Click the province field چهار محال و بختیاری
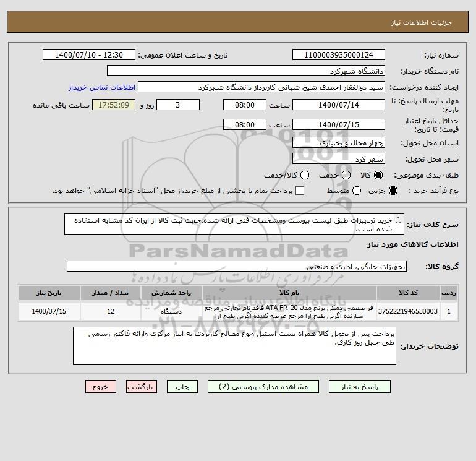The height and width of the screenshot is (461, 476). coord(339,142)
